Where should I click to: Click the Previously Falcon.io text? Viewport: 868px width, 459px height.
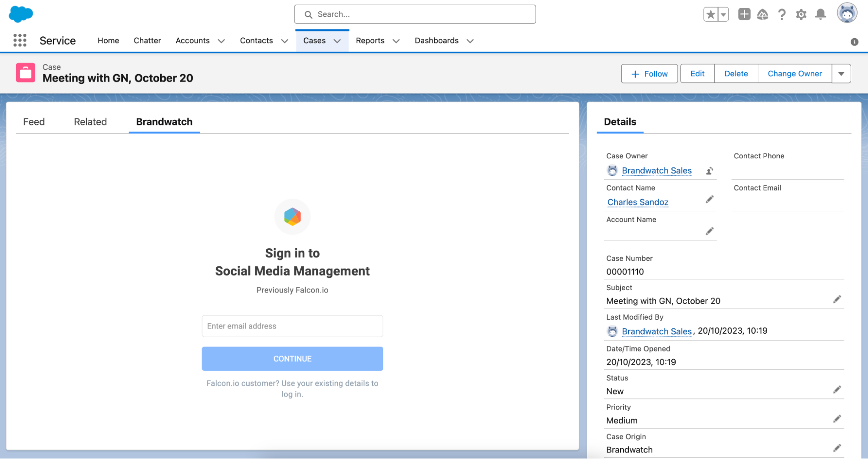coord(292,290)
